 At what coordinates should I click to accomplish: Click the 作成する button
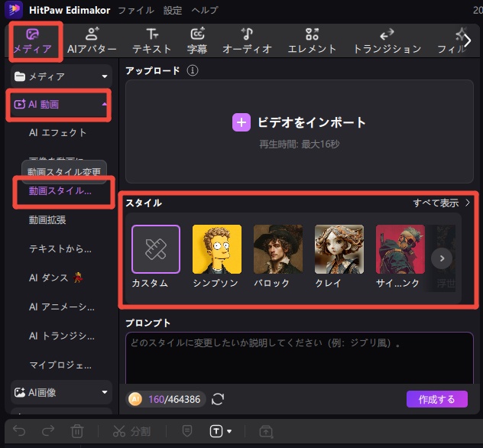[x=437, y=399]
